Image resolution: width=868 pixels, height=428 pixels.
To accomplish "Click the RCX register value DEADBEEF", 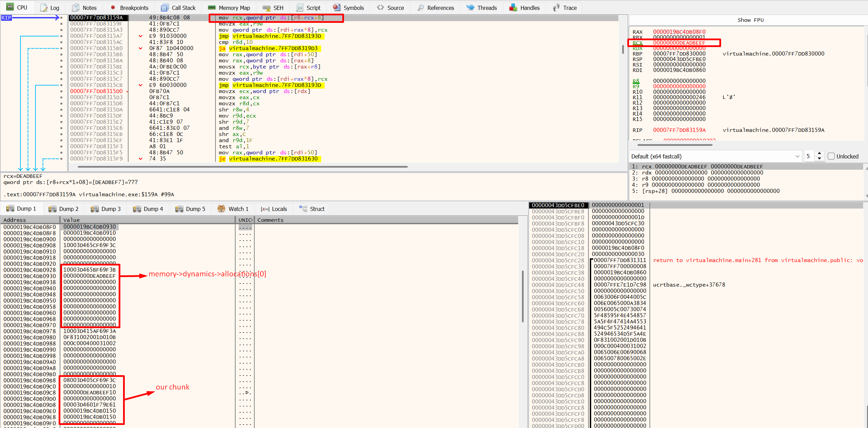I will click(x=679, y=43).
